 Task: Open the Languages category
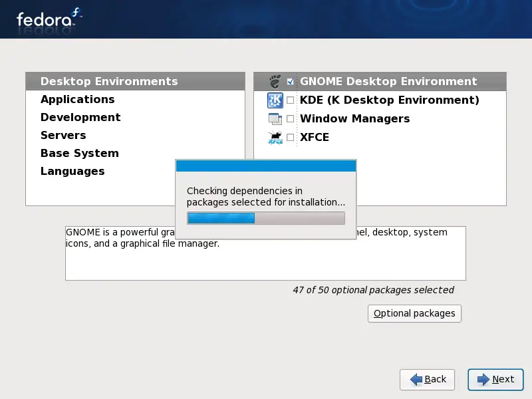click(100, 172)
